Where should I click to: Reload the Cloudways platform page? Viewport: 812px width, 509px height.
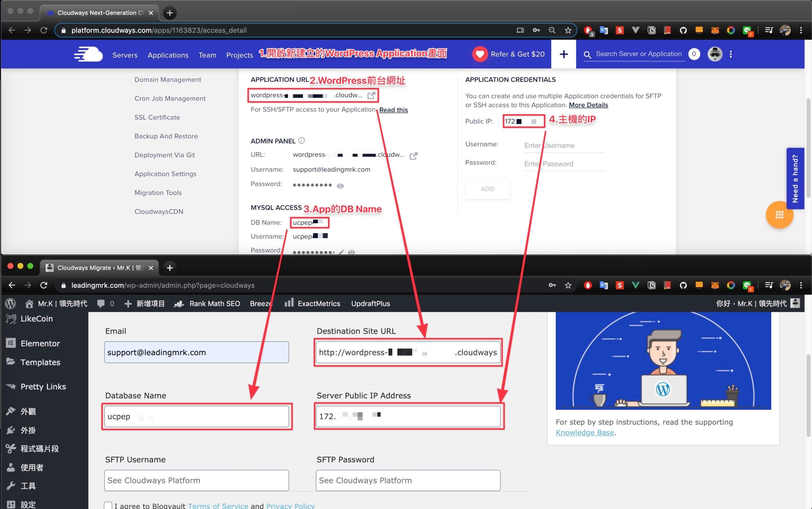(44, 30)
